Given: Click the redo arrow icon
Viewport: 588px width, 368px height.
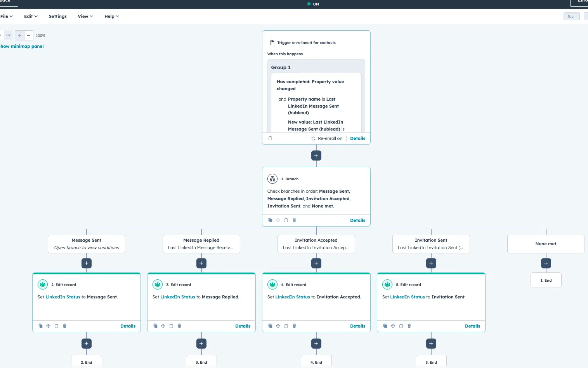Looking at the screenshot, I should 8,35.
